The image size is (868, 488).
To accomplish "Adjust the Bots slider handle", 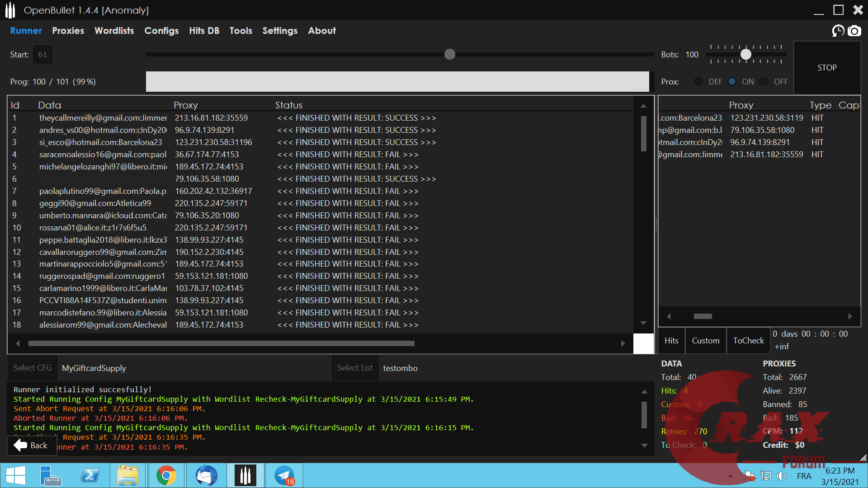I will click(x=746, y=55).
